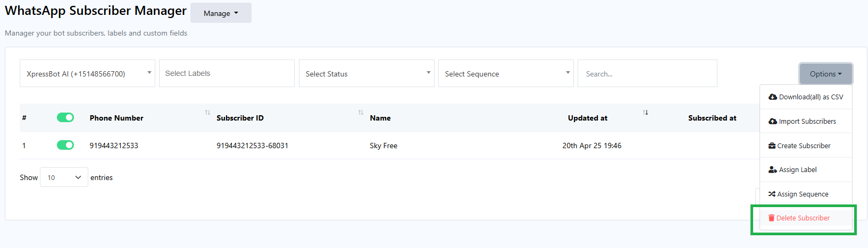
Task: Click the cloud icon beside Download(all) as CSV
Action: point(773,97)
